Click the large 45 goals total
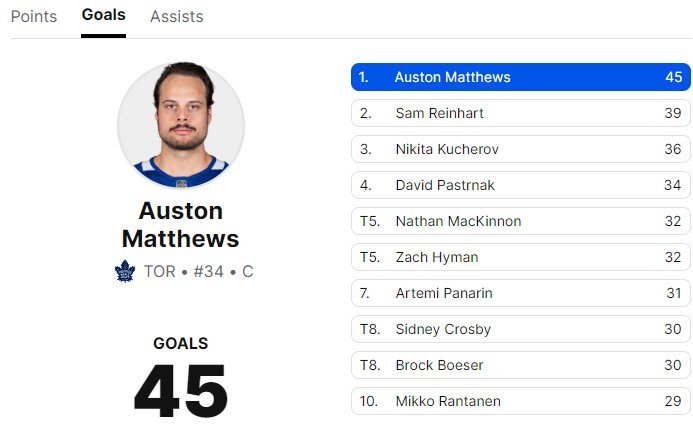Viewport: 693px width, 425px height. [x=181, y=390]
